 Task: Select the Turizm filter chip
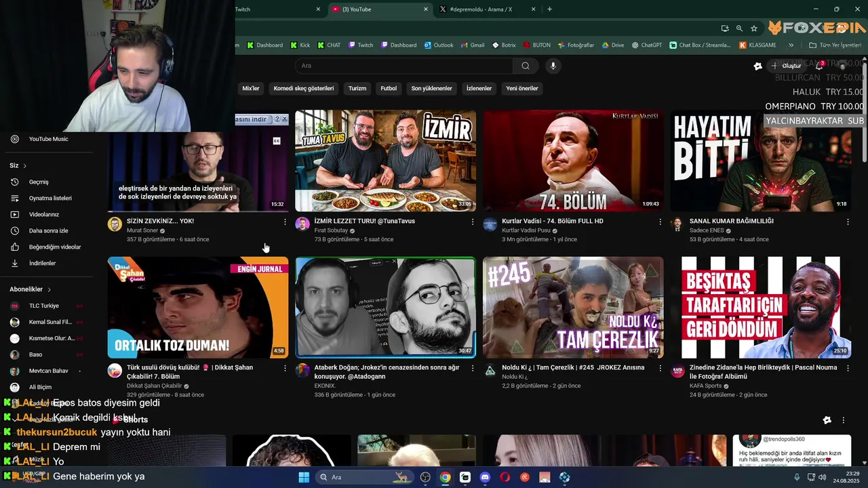[x=357, y=88]
